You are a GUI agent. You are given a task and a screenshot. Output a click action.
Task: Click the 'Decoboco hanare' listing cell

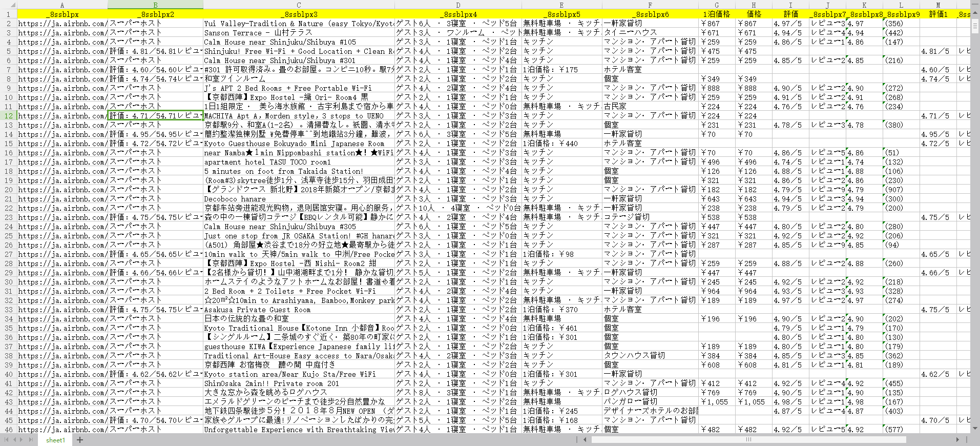[x=299, y=199]
